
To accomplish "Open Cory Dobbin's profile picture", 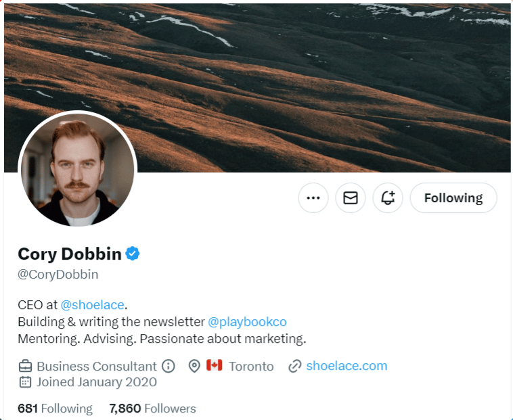I will click(78, 169).
